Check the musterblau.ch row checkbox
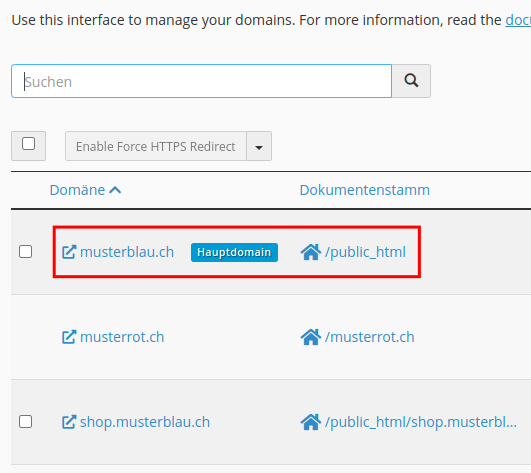Image resolution: width=531 pixels, height=473 pixels. (26, 252)
